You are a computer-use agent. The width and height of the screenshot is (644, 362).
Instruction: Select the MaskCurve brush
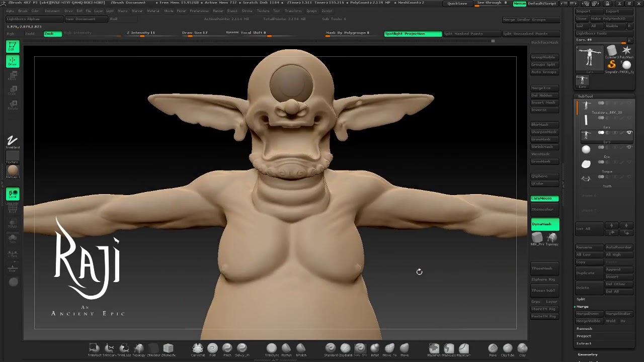[x=463, y=348]
